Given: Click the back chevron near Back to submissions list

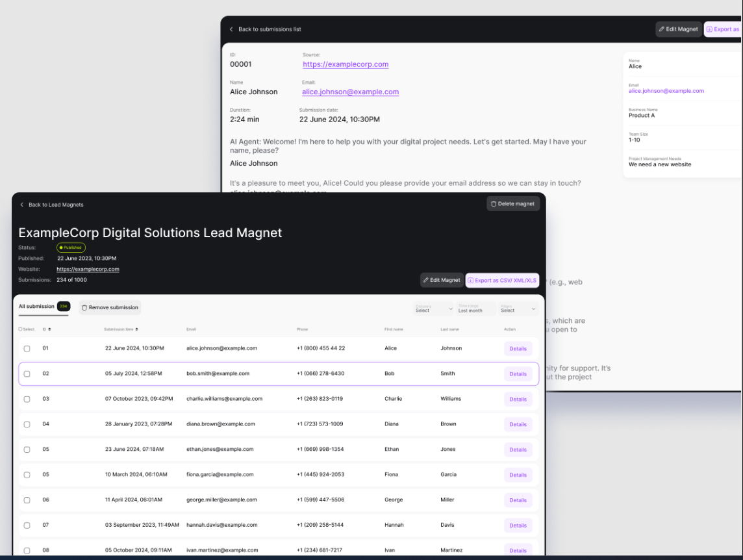Looking at the screenshot, I should [x=231, y=29].
